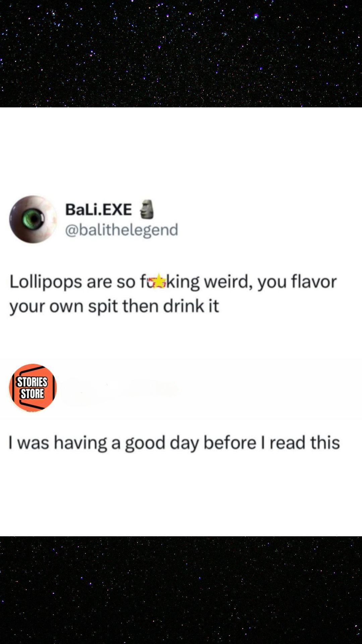Click the moai statue emoji beside BaLi.EXE
The height and width of the screenshot is (644, 362).
tap(146, 209)
